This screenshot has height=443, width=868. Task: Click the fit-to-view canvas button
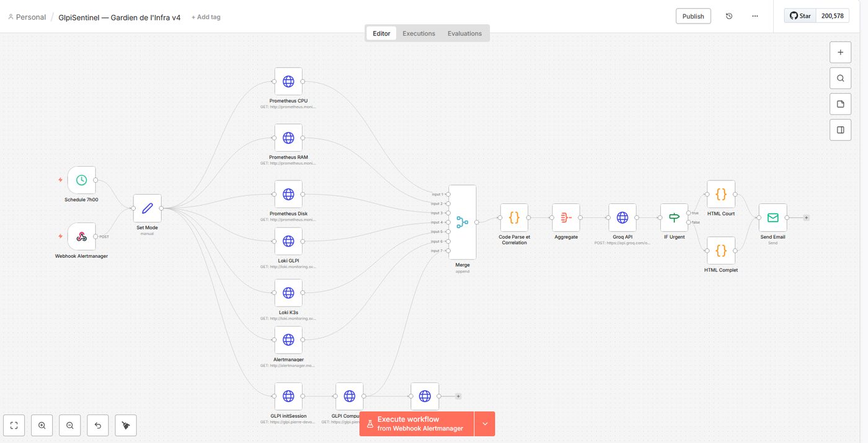[x=14, y=426]
